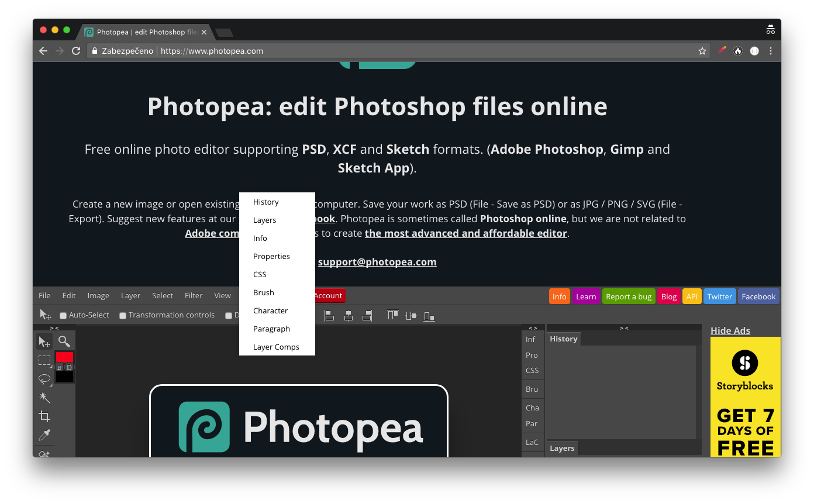This screenshot has width=814, height=504.
Task: Select the Eyedropper tool
Action: click(x=44, y=435)
